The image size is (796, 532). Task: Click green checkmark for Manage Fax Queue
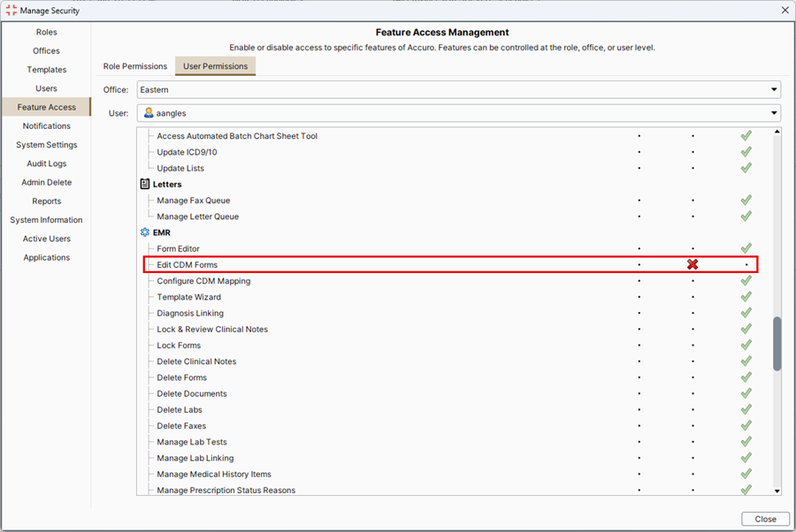[746, 201]
